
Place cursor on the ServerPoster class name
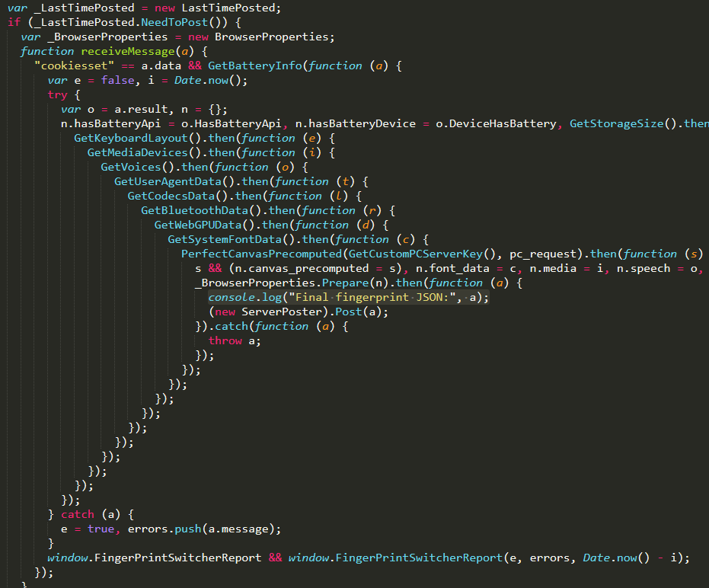[x=273, y=312]
